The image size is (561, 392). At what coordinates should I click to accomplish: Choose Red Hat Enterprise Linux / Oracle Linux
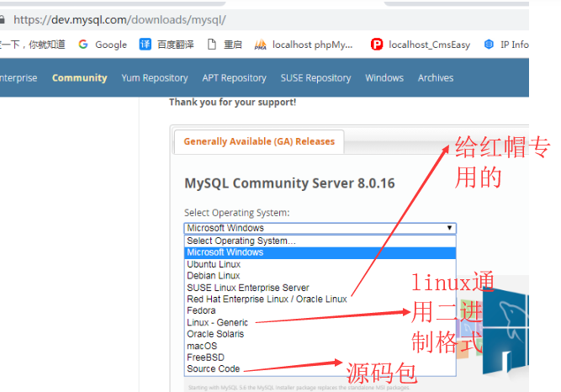[320, 299]
